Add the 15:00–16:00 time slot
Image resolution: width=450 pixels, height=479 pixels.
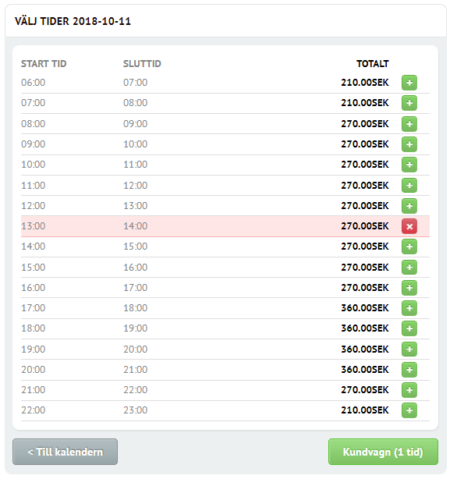(409, 267)
